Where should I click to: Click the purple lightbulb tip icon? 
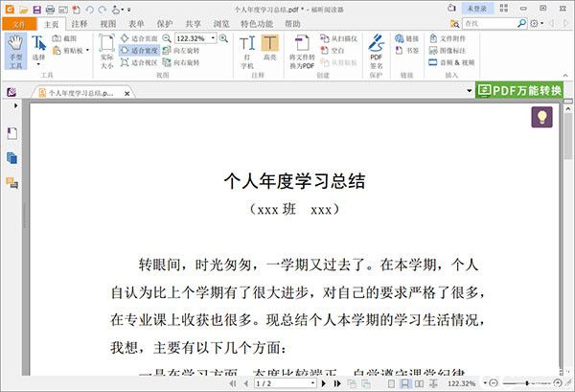pyautogui.click(x=541, y=117)
